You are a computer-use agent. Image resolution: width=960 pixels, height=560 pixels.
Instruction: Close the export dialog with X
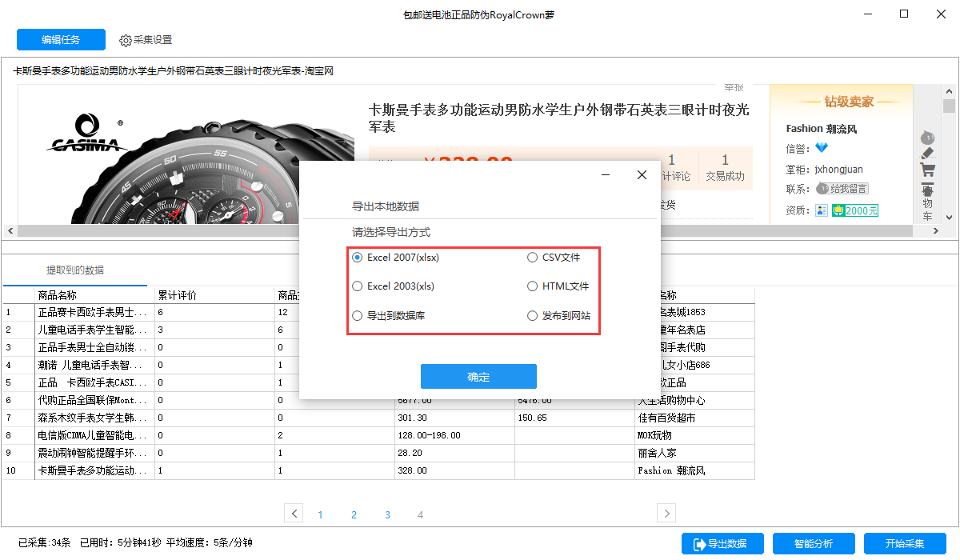tap(642, 174)
